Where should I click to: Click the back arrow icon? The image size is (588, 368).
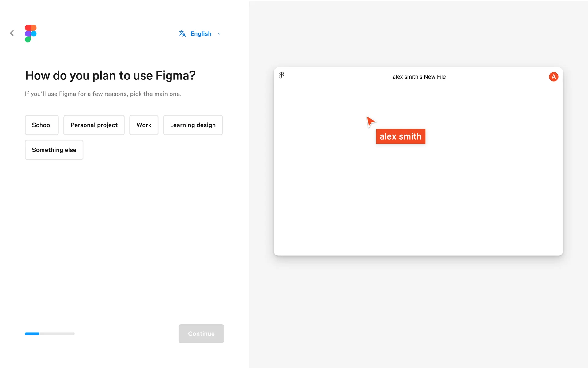12,33
